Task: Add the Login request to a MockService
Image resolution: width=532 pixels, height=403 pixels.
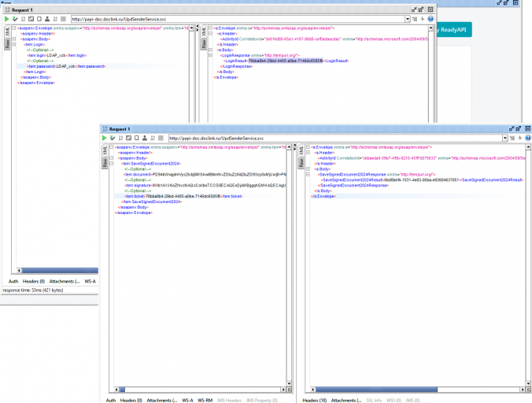Action: [23, 19]
